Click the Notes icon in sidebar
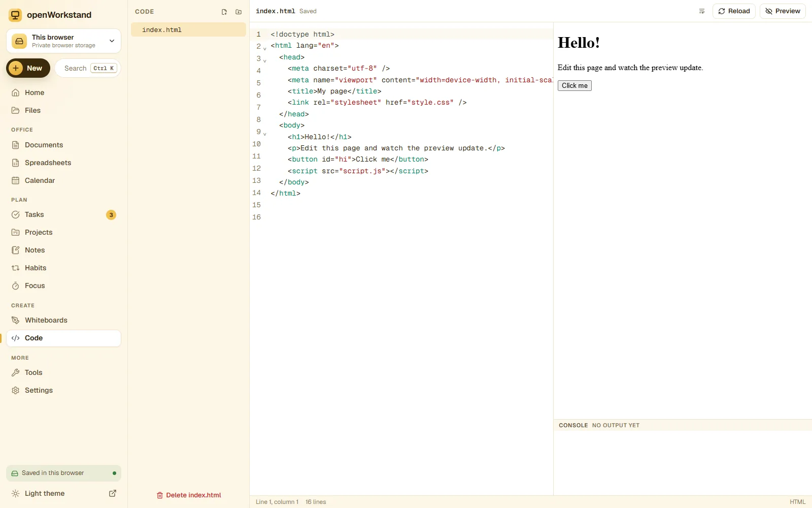Viewport: 812px width, 508px height. (15, 250)
